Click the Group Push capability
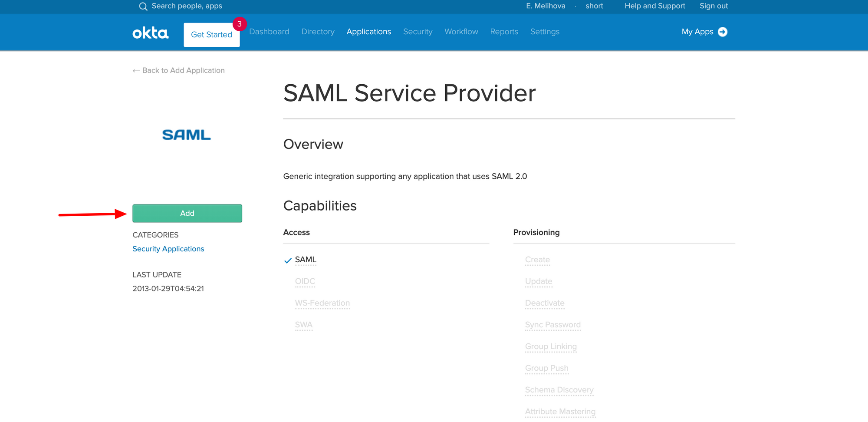868x422 pixels. pyautogui.click(x=547, y=368)
